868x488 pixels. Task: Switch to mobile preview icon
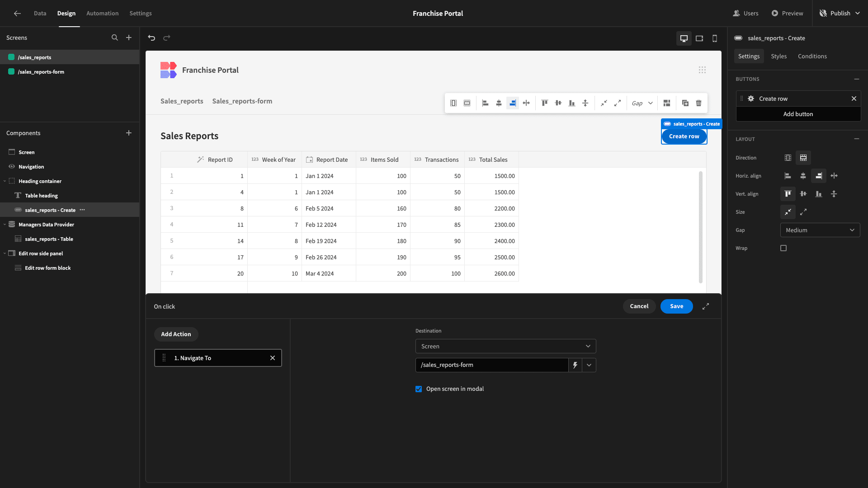[x=715, y=38]
